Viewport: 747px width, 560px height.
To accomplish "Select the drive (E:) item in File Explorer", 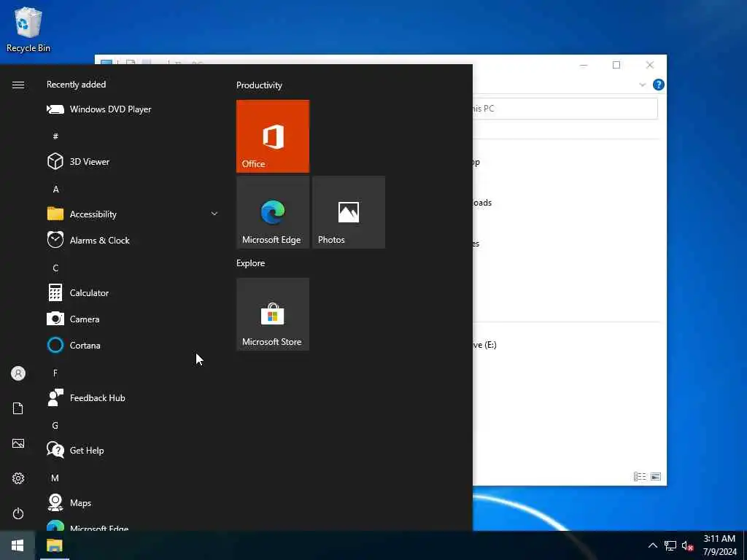I will click(485, 345).
